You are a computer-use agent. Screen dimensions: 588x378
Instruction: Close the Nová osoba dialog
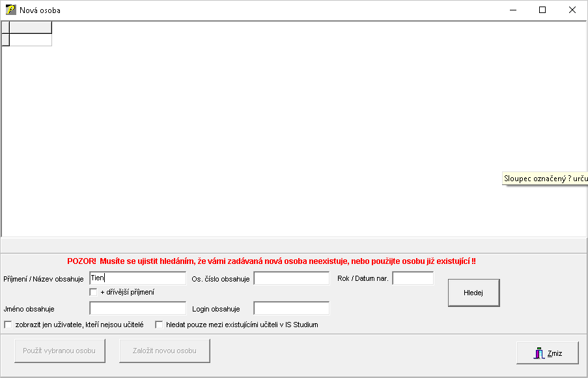572,10
